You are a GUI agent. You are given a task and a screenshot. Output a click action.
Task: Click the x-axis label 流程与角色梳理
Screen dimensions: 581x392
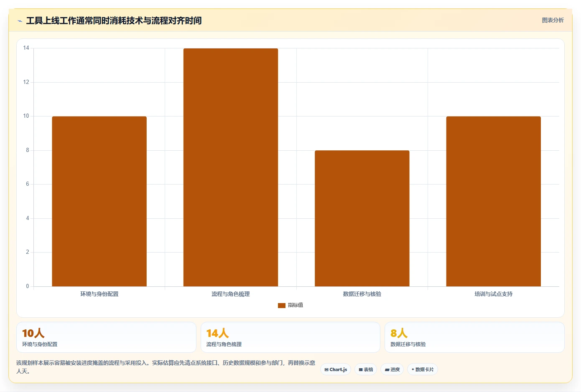coord(231,294)
